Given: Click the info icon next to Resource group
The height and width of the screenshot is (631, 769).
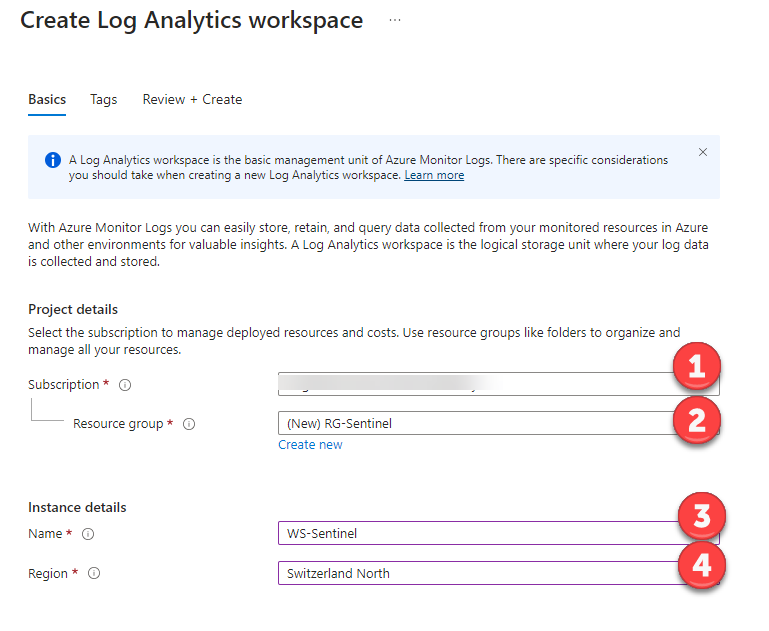Looking at the screenshot, I should 189,424.
